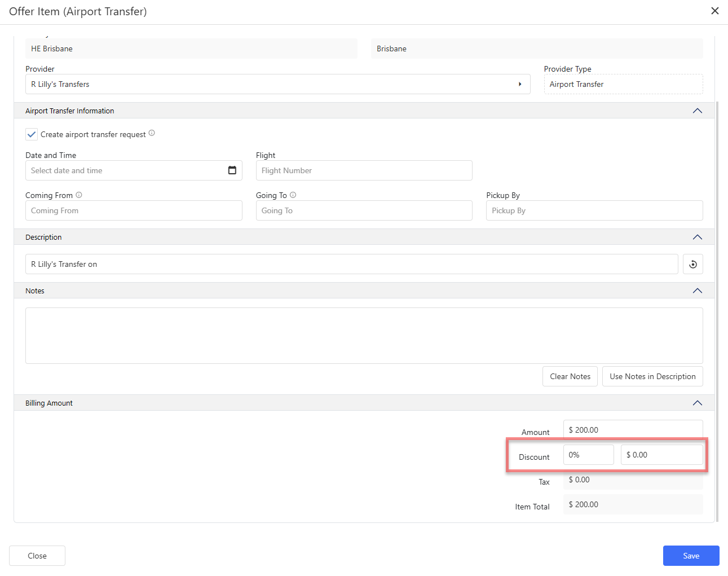This screenshot has height=576, width=728.
Task: Close the Offer Item dialog with X
Action: [x=714, y=11]
